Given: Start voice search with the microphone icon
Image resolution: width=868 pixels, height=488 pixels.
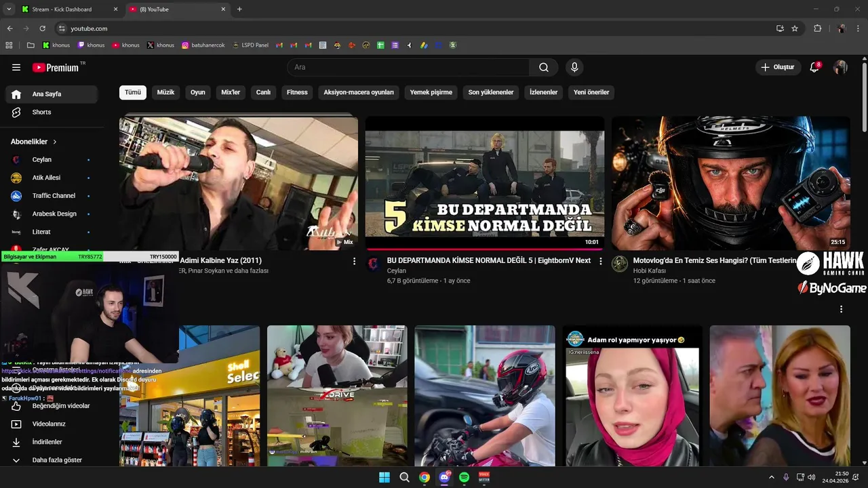Looking at the screenshot, I should tap(574, 67).
